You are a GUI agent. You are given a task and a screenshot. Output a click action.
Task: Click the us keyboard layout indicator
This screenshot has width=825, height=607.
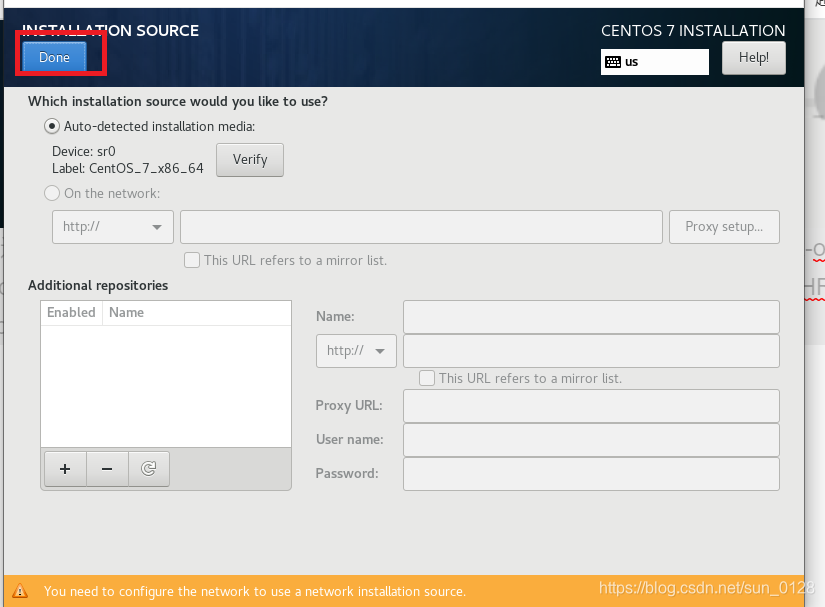tap(655, 62)
